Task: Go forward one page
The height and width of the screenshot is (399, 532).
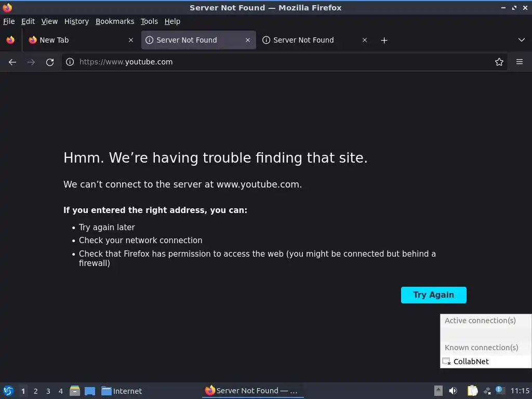Action: (x=31, y=62)
